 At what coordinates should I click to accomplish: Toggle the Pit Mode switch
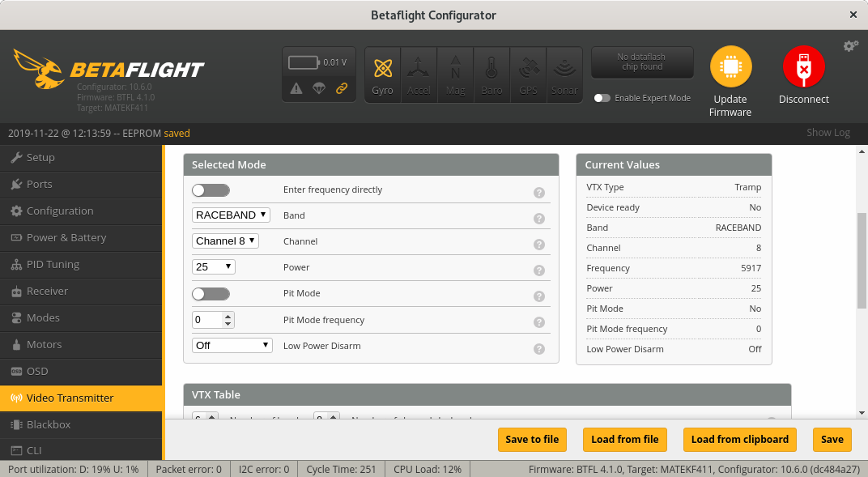coord(211,294)
